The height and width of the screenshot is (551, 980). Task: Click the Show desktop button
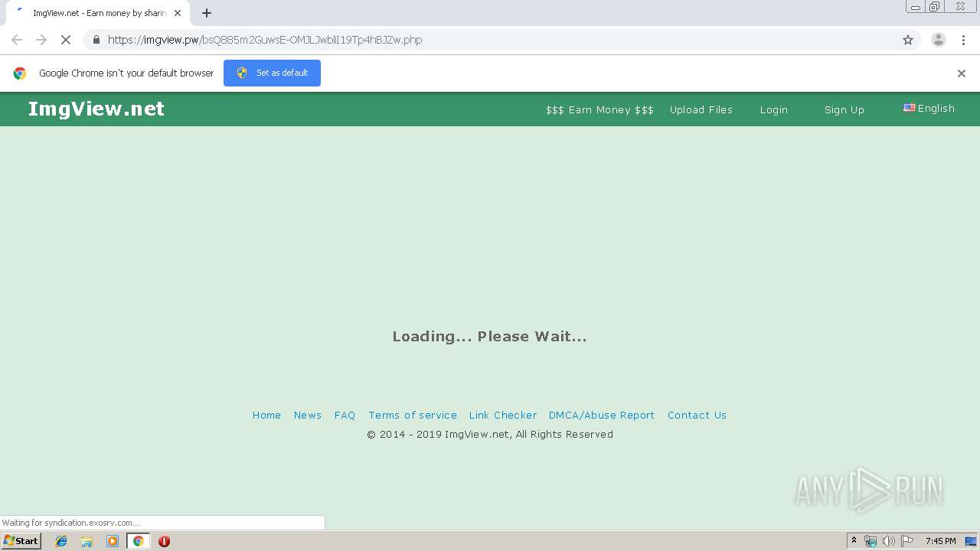click(972, 541)
